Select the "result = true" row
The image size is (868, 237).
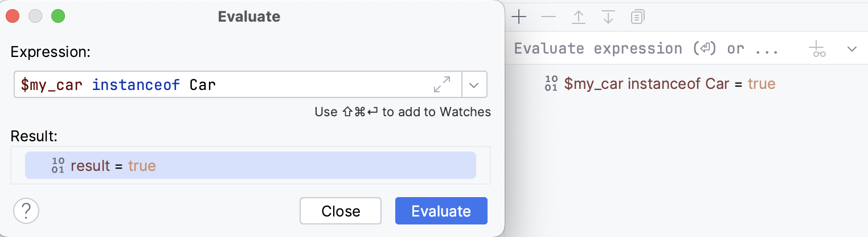click(250, 166)
